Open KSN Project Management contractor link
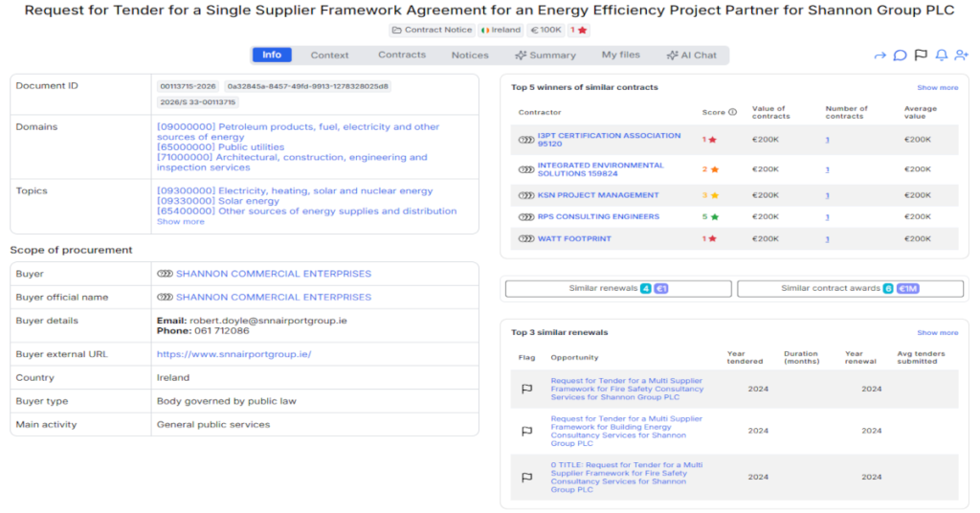The height and width of the screenshot is (513, 980). [598, 195]
